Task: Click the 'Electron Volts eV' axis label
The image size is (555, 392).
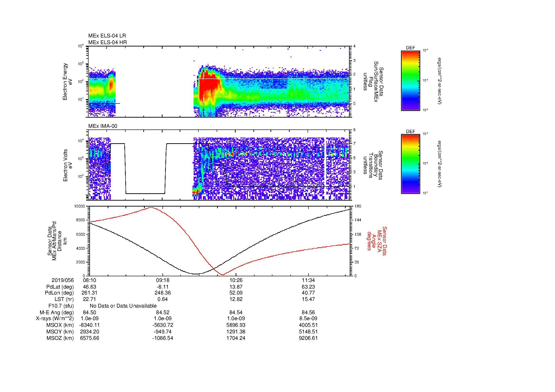Action: tap(68, 165)
